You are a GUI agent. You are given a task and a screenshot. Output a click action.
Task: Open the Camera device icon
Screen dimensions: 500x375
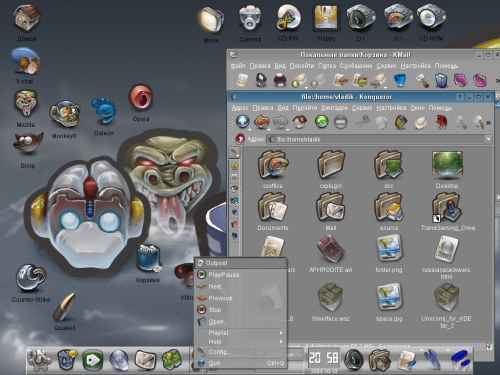tap(250, 18)
